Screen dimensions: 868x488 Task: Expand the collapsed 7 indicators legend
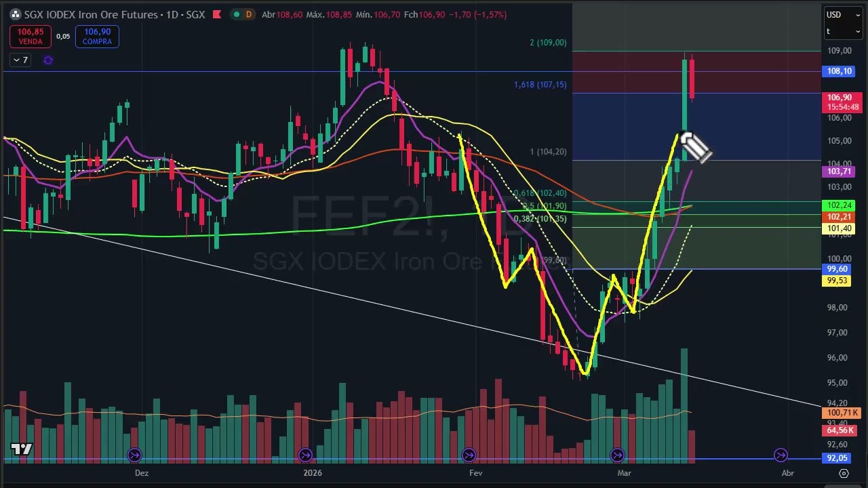(20, 60)
